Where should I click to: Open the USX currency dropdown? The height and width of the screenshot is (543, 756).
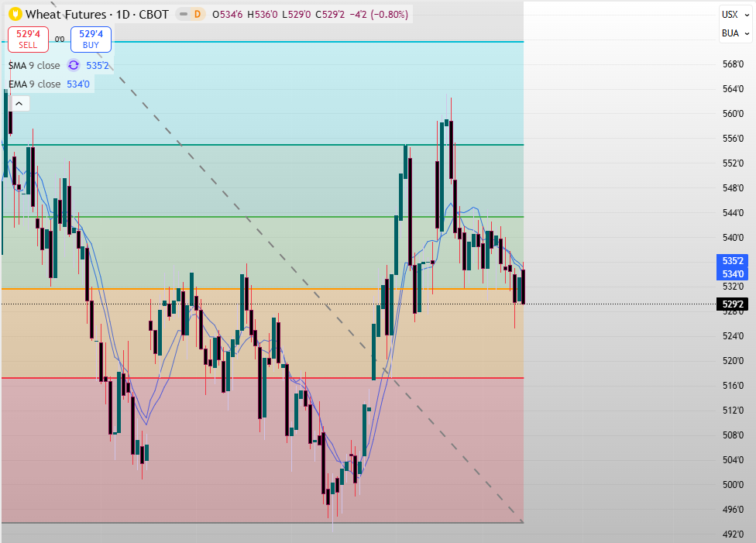click(x=734, y=14)
